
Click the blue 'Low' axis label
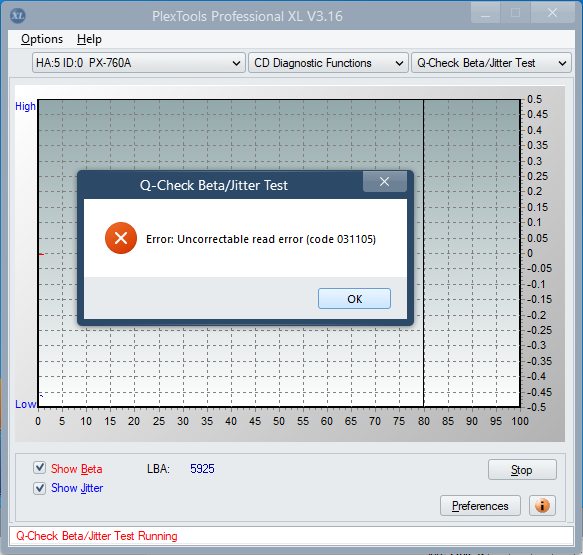(x=25, y=404)
